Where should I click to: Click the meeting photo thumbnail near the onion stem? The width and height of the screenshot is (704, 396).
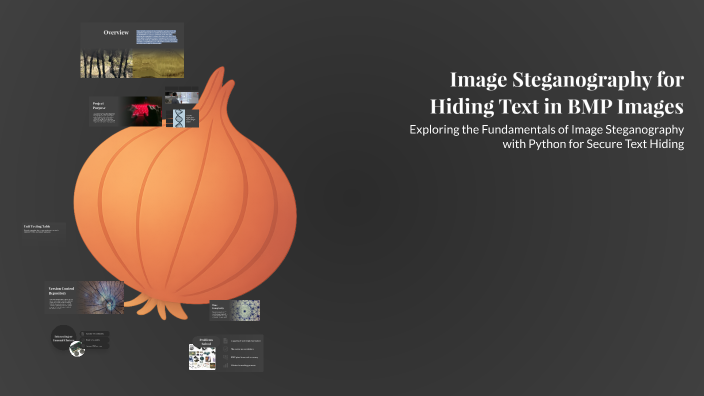point(182,97)
